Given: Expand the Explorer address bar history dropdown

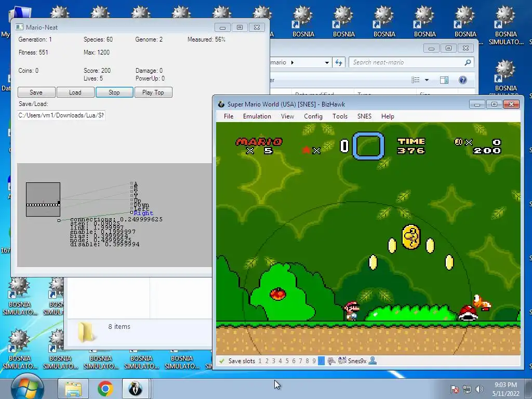Looking at the screenshot, I should point(327,62).
